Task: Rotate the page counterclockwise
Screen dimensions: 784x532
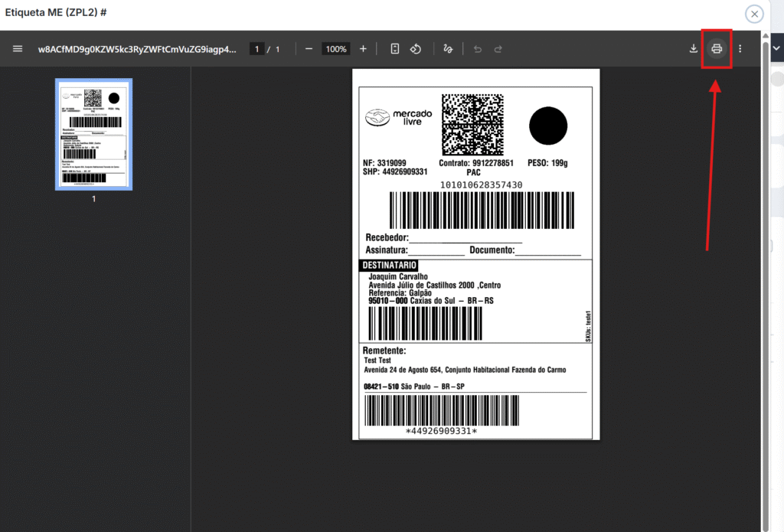Action: 416,49
